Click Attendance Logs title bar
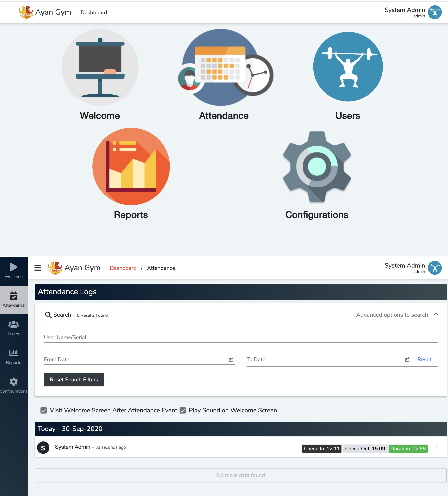The width and height of the screenshot is (448, 496). pos(241,292)
